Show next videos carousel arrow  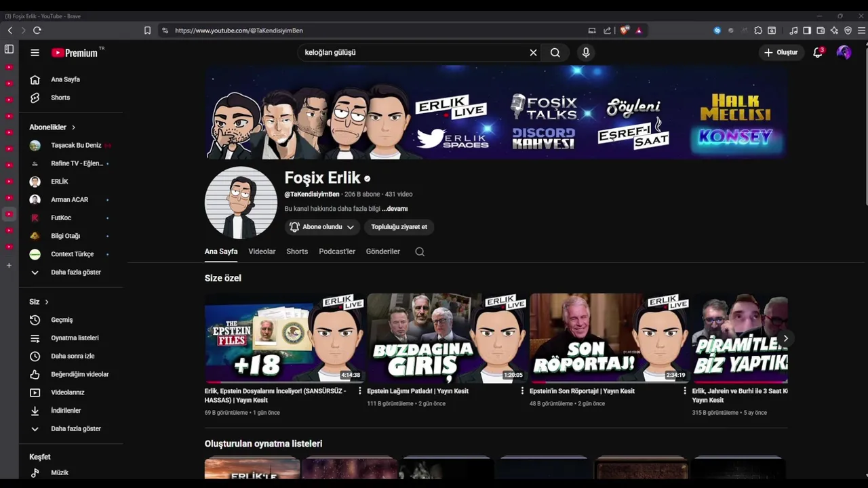(785, 338)
